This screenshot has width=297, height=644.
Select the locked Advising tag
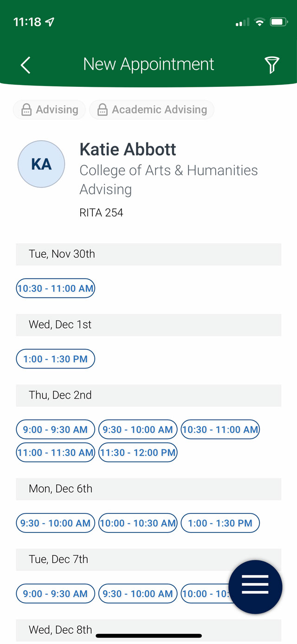point(49,110)
